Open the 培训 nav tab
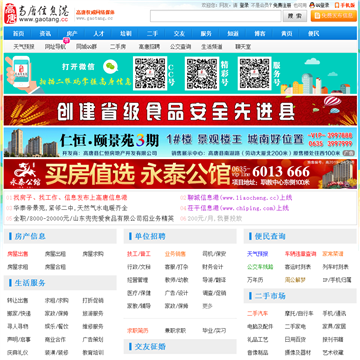The width and height of the screenshot is (360, 360). point(126,33)
